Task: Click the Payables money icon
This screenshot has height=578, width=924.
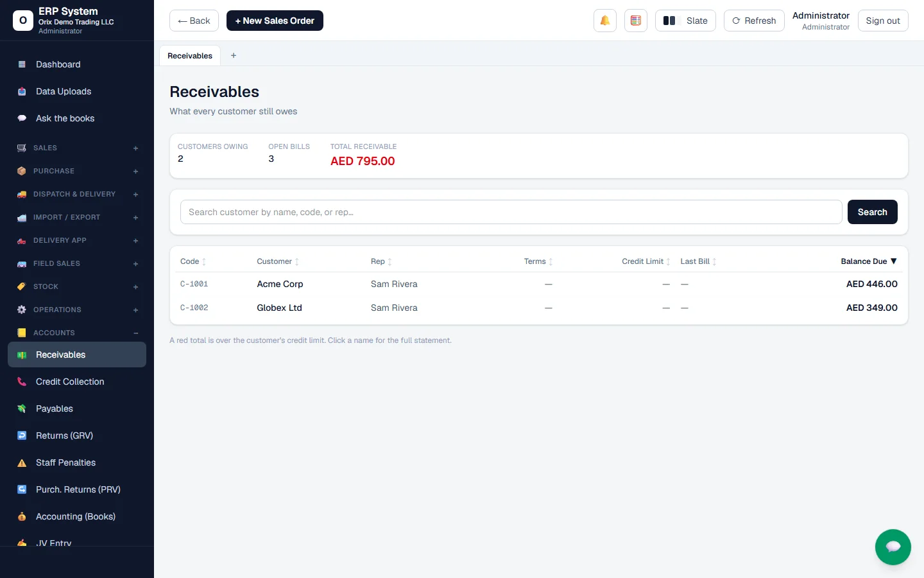Action: (22, 408)
